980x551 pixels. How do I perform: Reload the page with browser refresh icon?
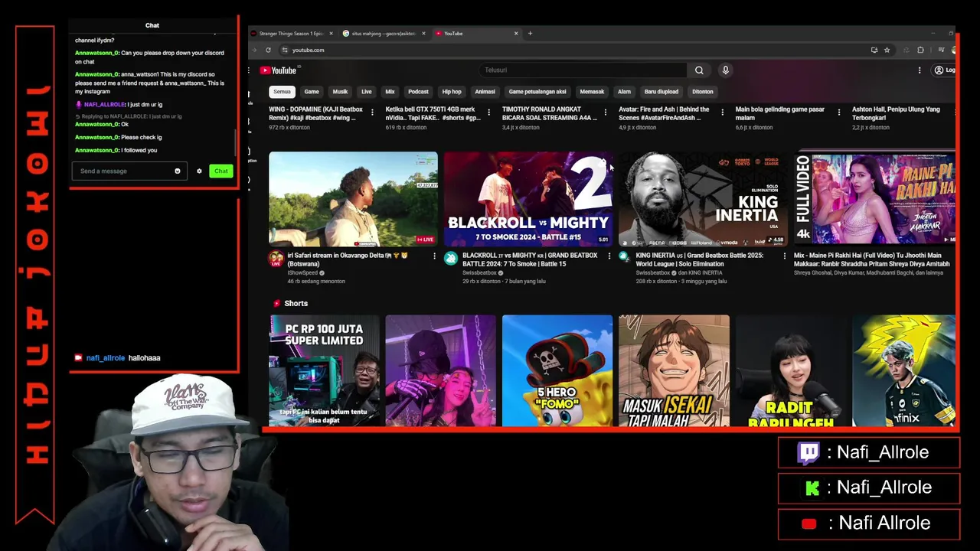[268, 50]
